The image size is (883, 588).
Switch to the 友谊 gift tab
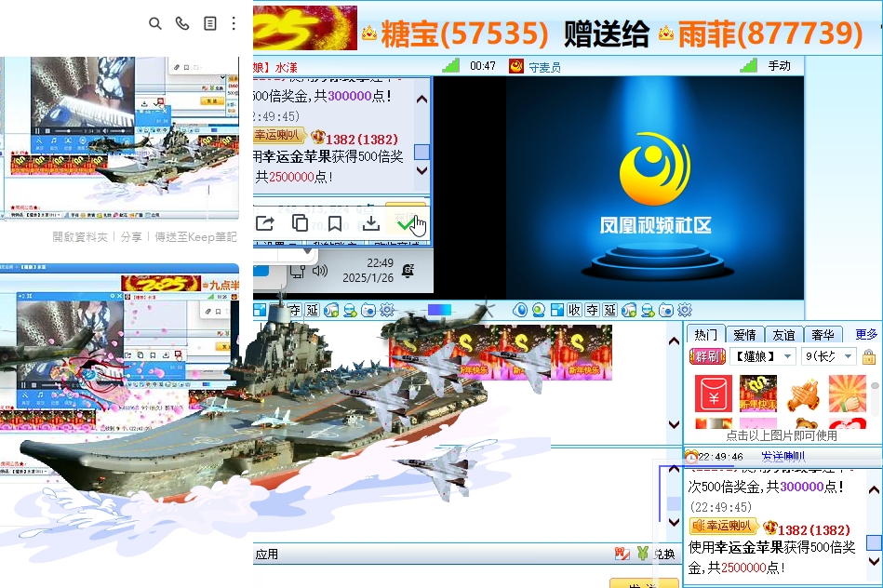tap(783, 335)
